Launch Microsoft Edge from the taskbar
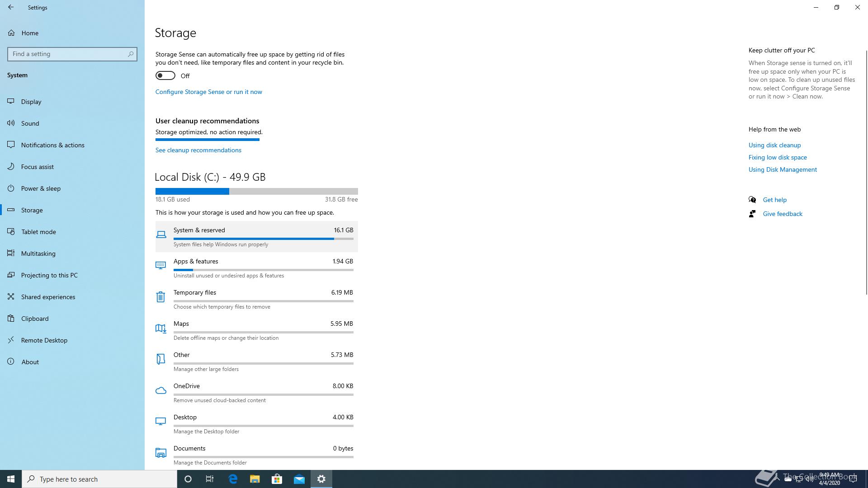This screenshot has height=488, width=868. (233, 479)
